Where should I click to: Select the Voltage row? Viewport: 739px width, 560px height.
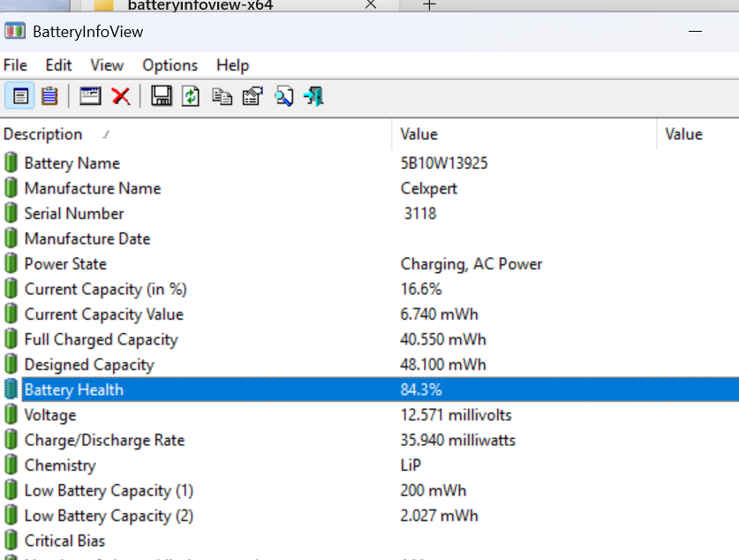tap(369, 414)
